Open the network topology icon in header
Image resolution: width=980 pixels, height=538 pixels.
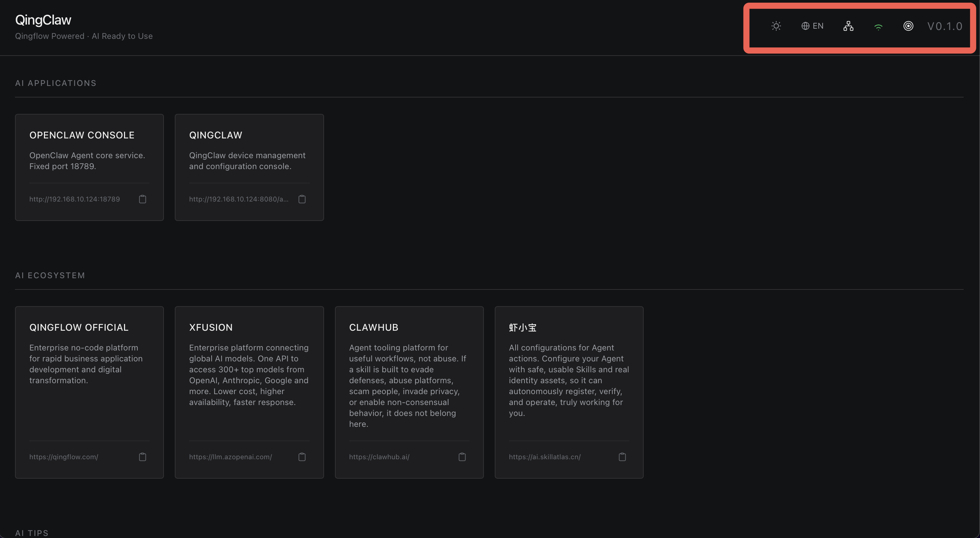pyautogui.click(x=848, y=26)
